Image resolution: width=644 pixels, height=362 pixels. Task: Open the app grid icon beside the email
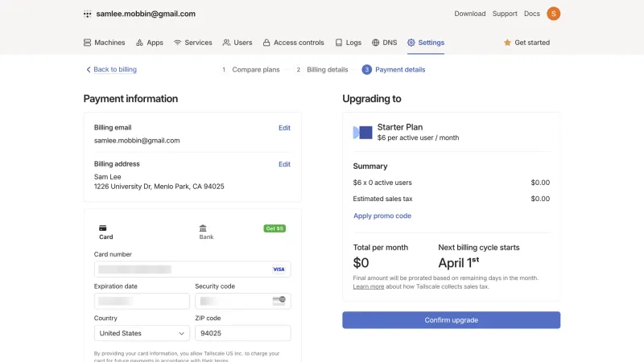(88, 14)
